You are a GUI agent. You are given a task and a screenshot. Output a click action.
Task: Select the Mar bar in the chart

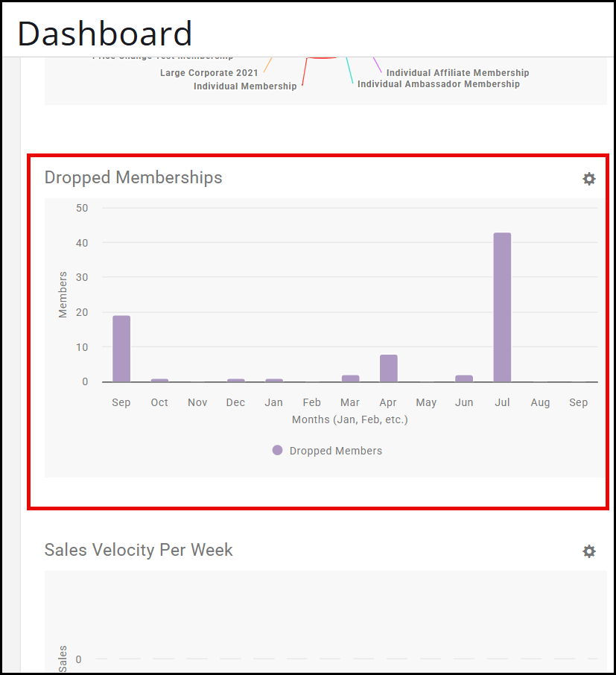point(350,378)
